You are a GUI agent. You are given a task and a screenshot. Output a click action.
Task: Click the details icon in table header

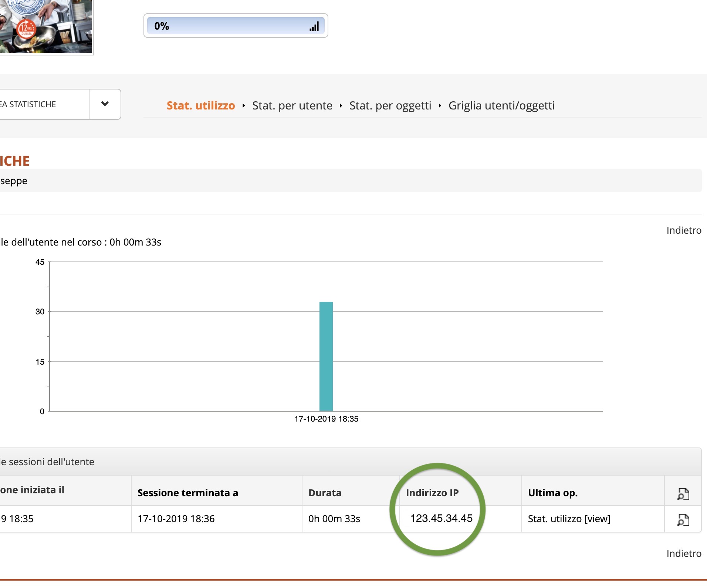[x=683, y=494]
